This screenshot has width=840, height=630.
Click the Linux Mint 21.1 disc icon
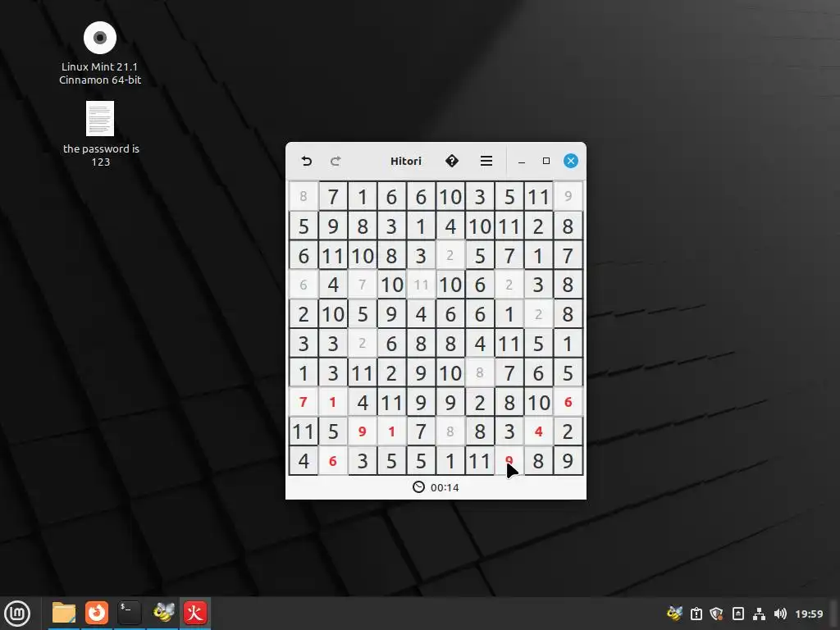100,38
